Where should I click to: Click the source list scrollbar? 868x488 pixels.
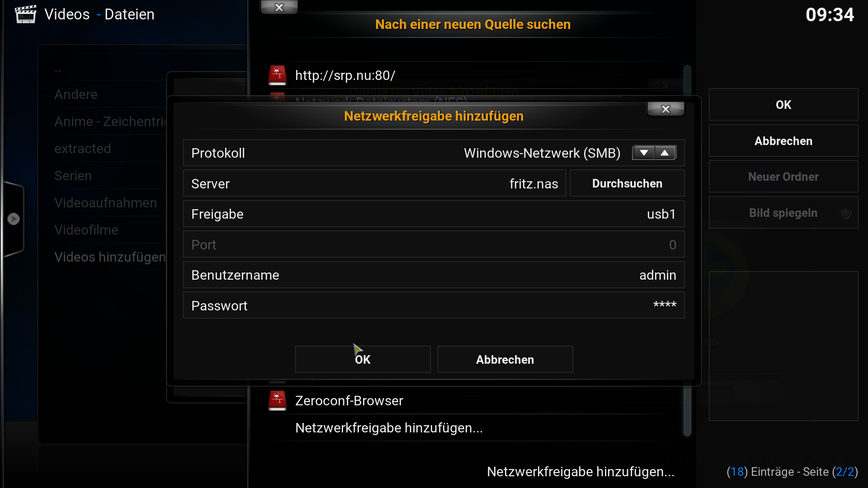687,251
